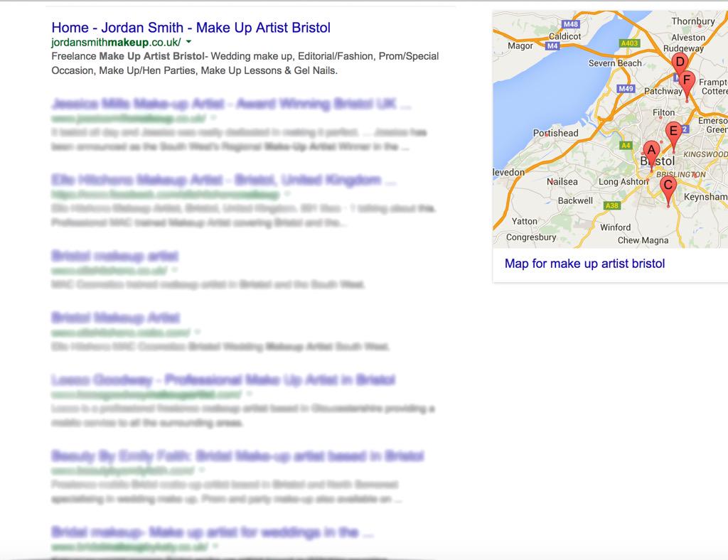Expand the dropdown arrow under Beauty By Emily Faith result
Viewport: 728px width, 560px height.
click(x=202, y=470)
